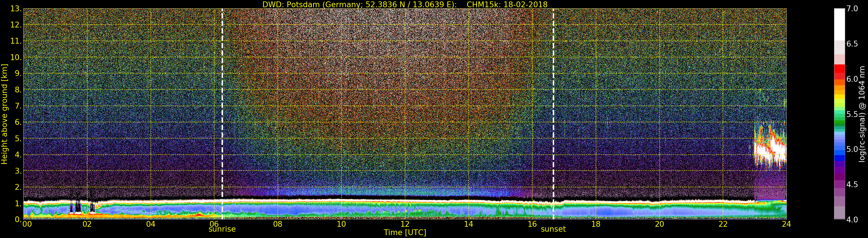Click the height axis tick '7.'
This screenshot has height=238, width=868.
point(18,106)
